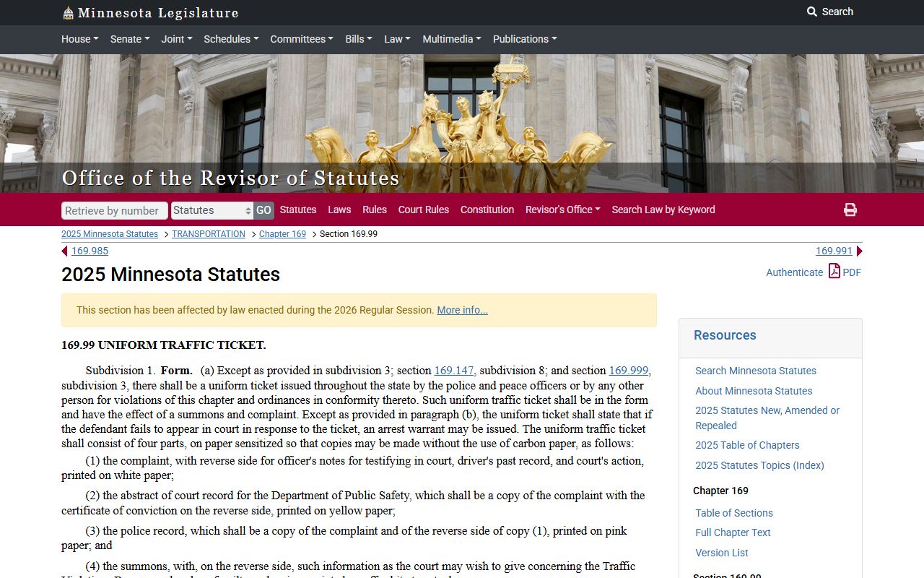Open About Minnesota Statutes link

coord(754,391)
